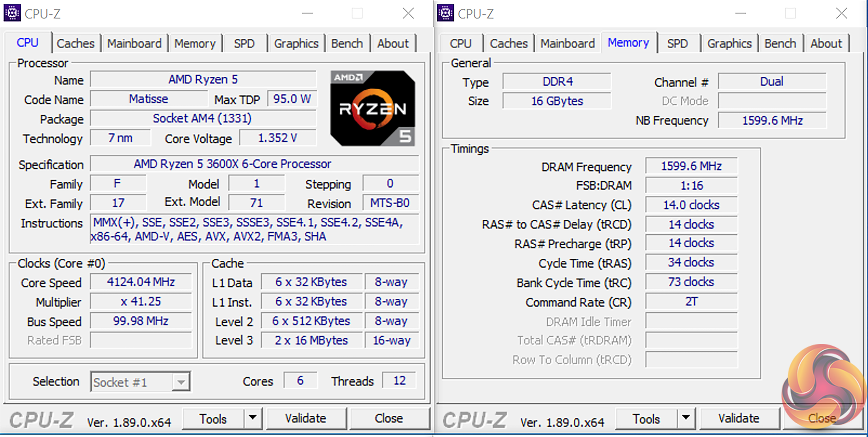Click the NB Frequency value '1599.6 MHz'
The width and height of the screenshot is (868, 437).
pyautogui.click(x=772, y=121)
